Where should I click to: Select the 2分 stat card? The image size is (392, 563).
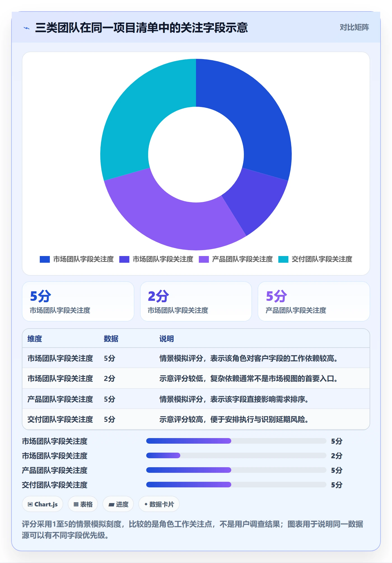click(196, 301)
